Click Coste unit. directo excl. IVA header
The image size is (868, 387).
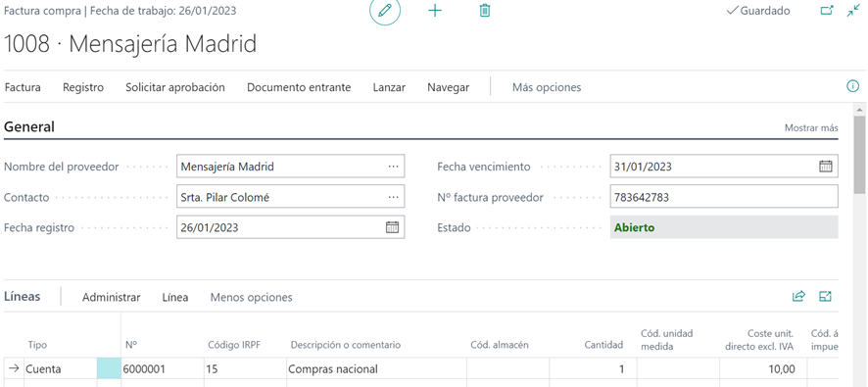[759, 340]
